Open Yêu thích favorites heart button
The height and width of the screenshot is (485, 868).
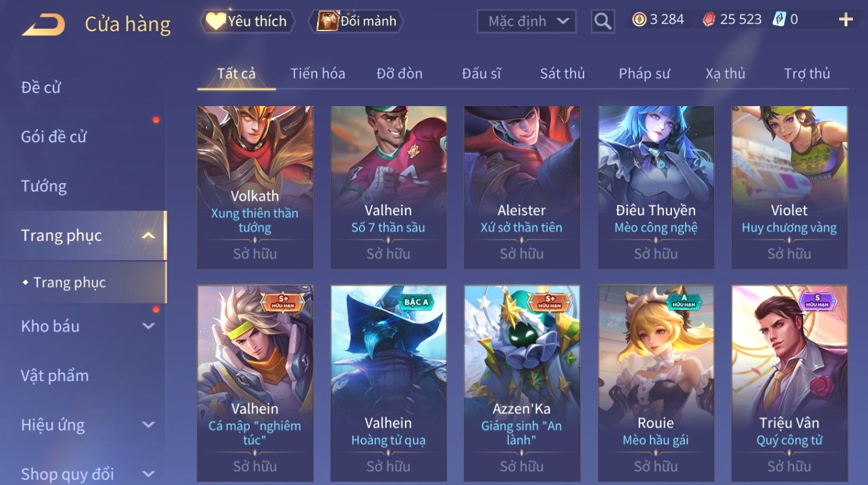247,21
